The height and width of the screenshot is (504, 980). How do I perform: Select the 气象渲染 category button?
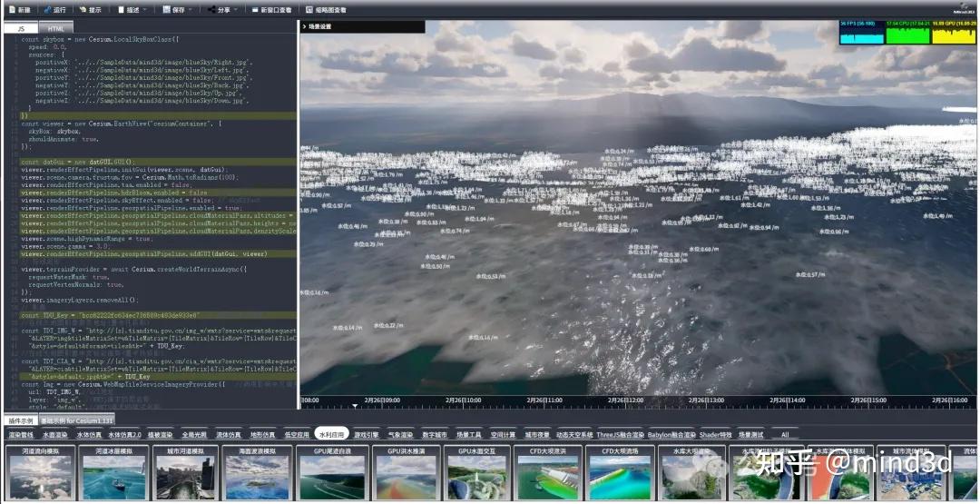[400, 435]
